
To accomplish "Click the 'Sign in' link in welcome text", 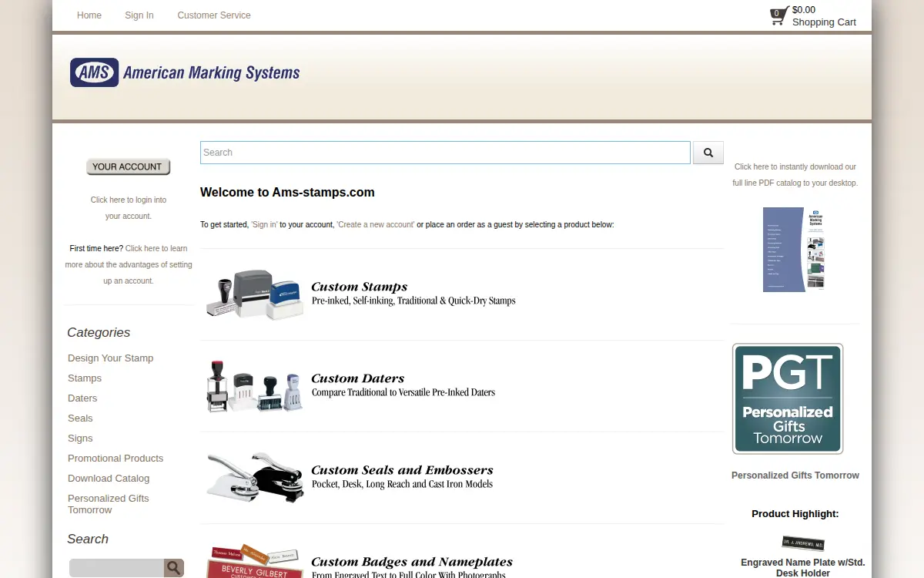I will (x=264, y=225).
